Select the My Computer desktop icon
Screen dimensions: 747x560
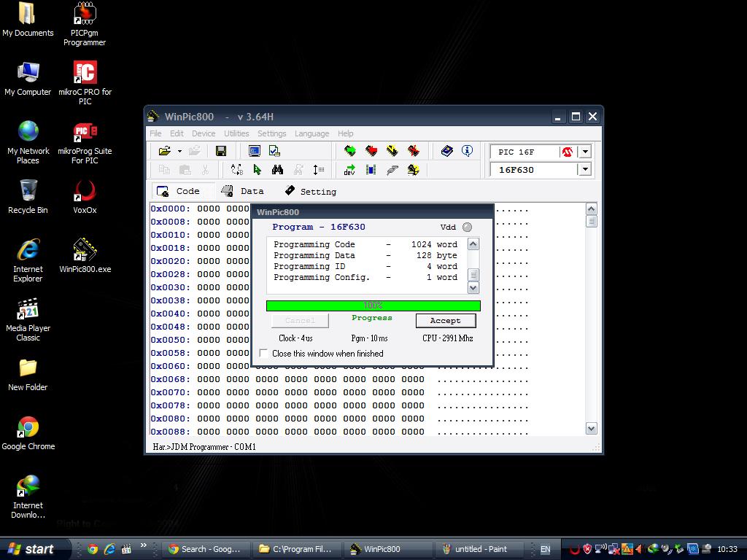coord(28,79)
